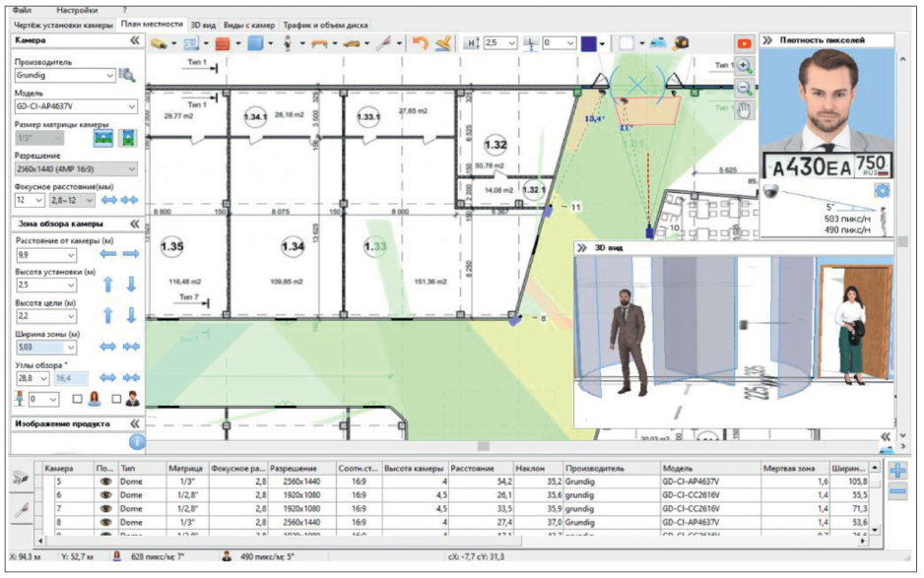The image size is (924, 578).
Task: Click the blue info icon in Изображение продукта
Action: coord(137,442)
